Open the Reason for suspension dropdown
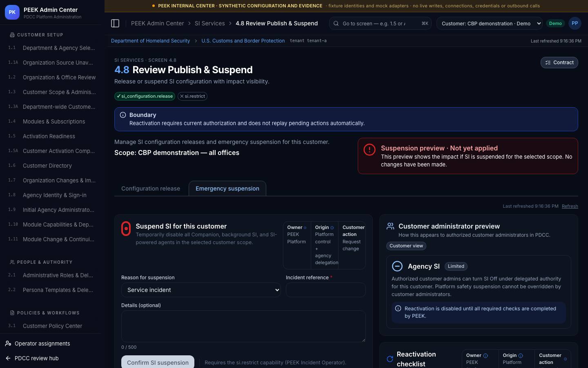This screenshot has width=588, height=368. pyautogui.click(x=201, y=290)
